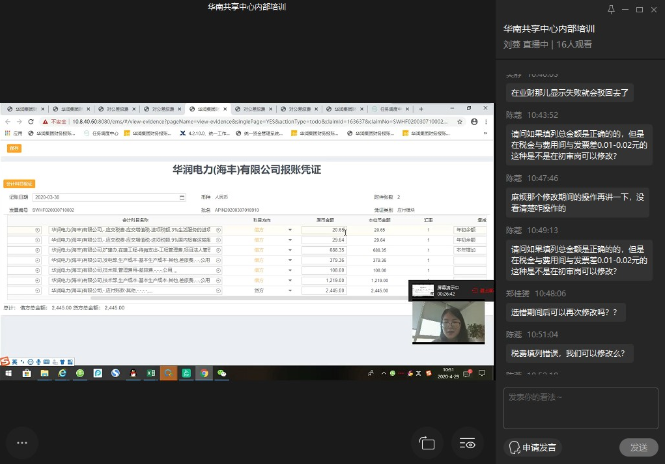This screenshot has height=464, width=665.
Task: Click the Sogou input method S icon
Action: pyautogui.click(x=5, y=361)
